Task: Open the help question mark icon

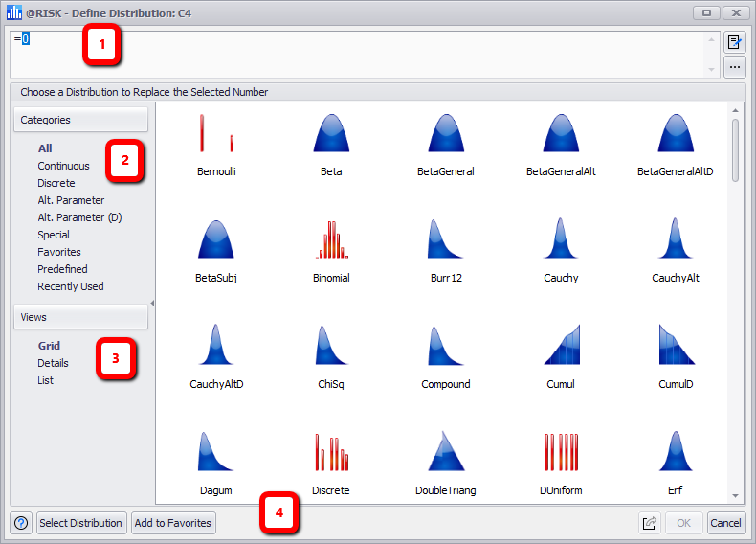Action: (22, 523)
